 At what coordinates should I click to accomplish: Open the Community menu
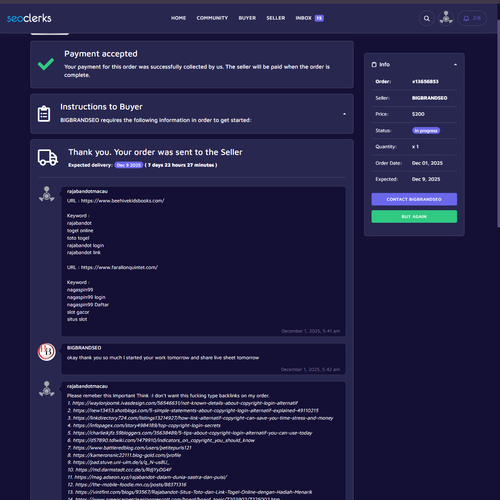(x=212, y=18)
